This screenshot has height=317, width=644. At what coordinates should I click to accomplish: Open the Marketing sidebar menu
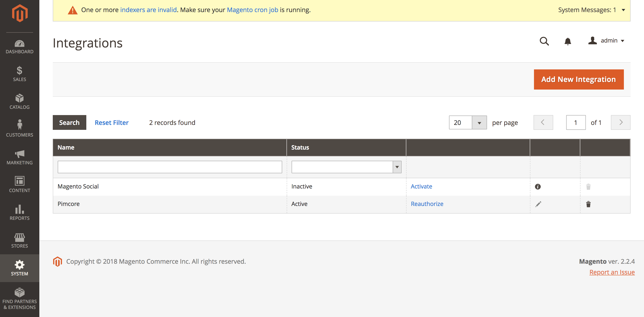tap(19, 157)
